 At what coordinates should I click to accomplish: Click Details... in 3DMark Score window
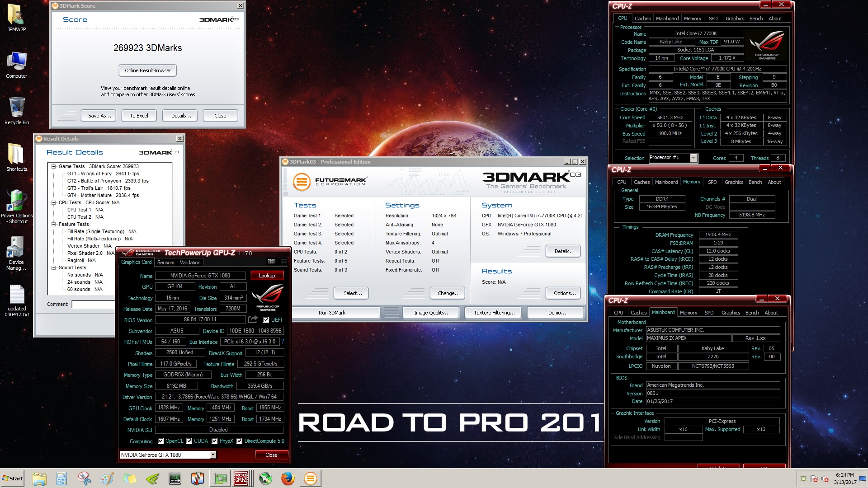[181, 116]
